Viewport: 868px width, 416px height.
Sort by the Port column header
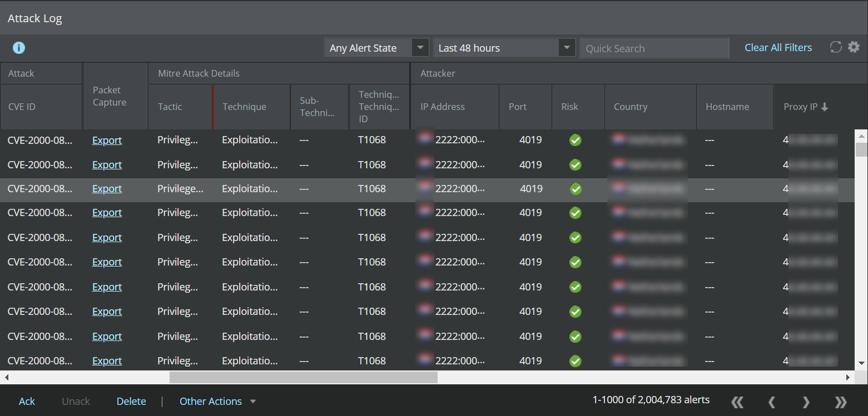[x=525, y=107]
